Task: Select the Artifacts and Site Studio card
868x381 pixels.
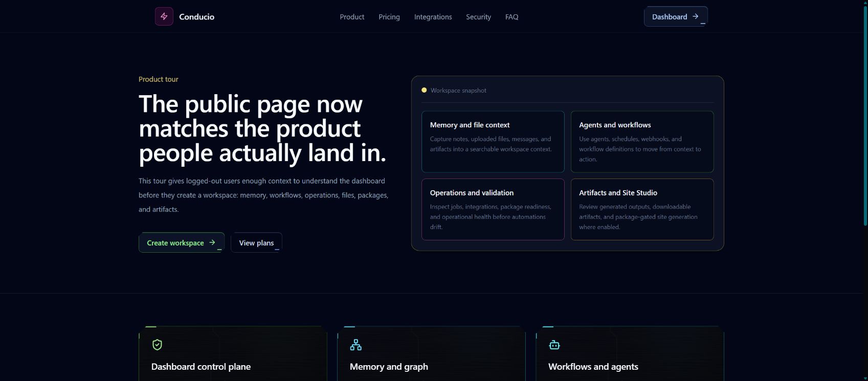Action: click(x=642, y=209)
